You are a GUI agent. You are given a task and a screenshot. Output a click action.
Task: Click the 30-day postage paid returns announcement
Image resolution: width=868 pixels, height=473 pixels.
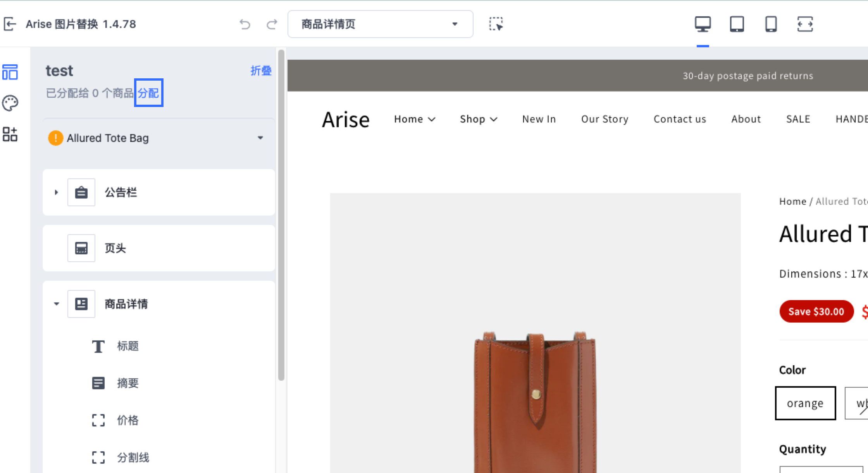pyautogui.click(x=748, y=76)
